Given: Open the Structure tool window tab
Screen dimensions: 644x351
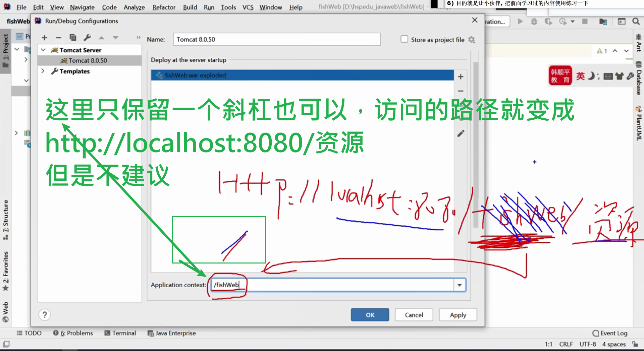Looking at the screenshot, I should coord(6,220).
